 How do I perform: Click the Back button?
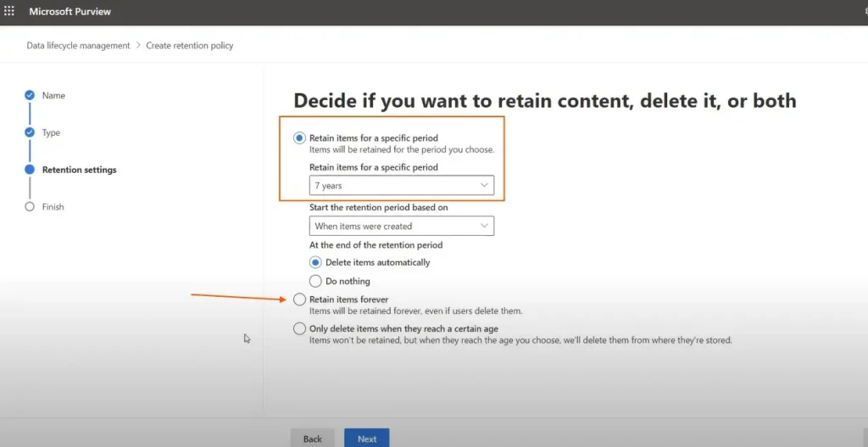coord(312,439)
